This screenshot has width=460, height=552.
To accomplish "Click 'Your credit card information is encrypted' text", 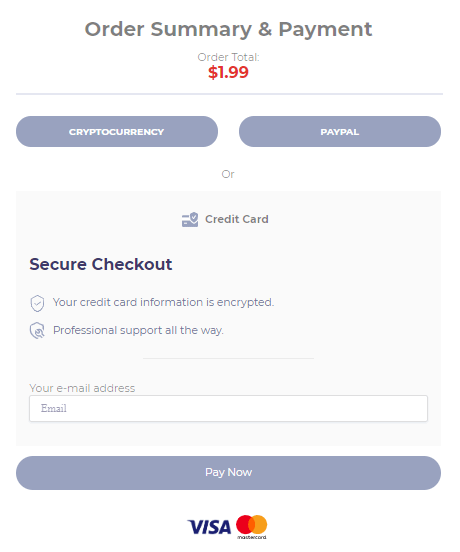I will (x=163, y=302).
